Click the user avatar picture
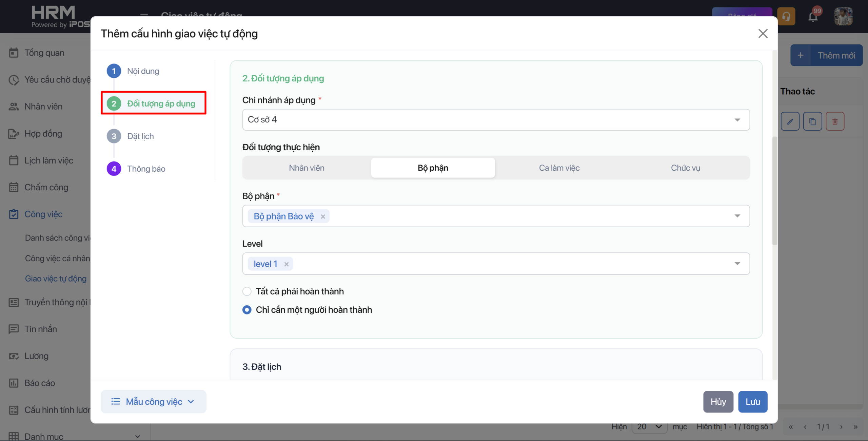The width and height of the screenshot is (868, 441). click(x=843, y=16)
